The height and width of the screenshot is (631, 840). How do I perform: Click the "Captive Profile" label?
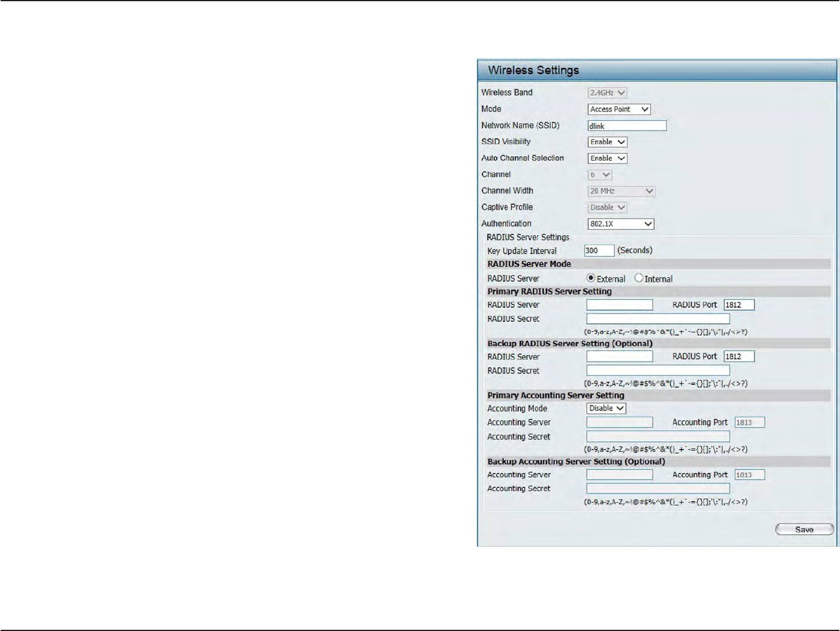[507, 207]
